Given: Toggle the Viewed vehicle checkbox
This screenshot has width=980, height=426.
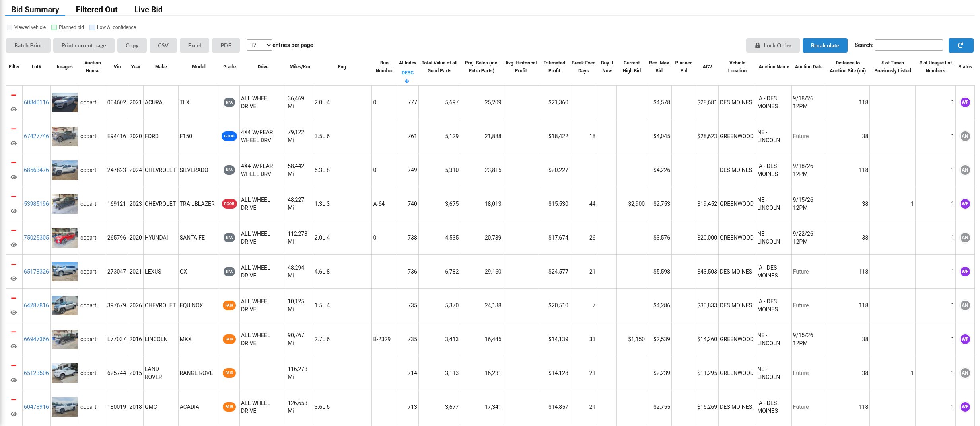Looking at the screenshot, I should (x=10, y=27).
